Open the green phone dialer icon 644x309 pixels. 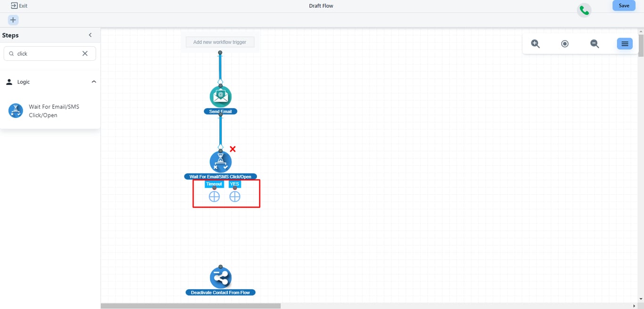584,10
